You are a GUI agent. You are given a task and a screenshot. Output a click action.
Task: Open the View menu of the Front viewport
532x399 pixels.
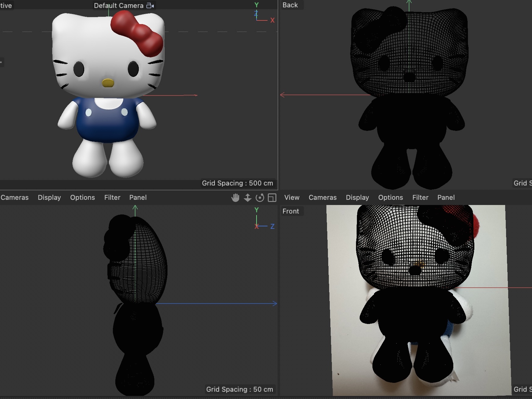pyautogui.click(x=292, y=197)
